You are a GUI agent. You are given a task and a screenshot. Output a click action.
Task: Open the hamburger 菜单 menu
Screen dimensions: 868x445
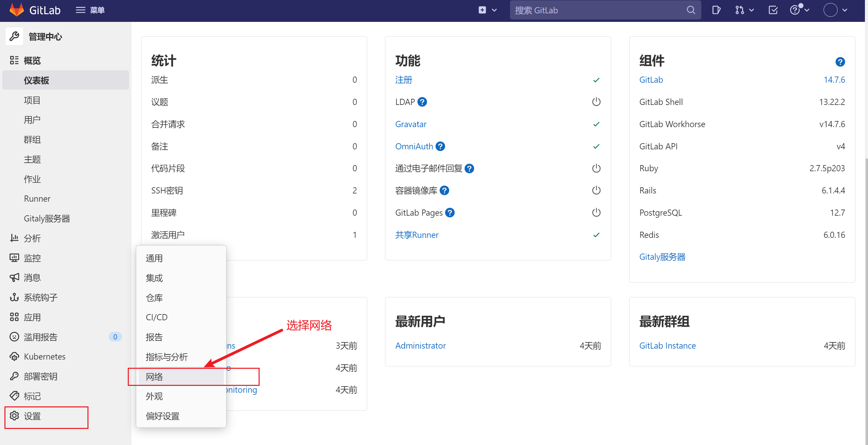(x=90, y=10)
